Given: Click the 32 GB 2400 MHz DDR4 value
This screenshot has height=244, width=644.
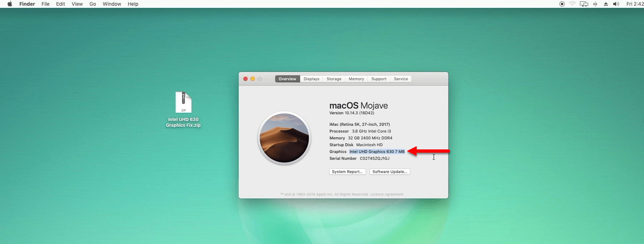Looking at the screenshot, I should point(370,138).
